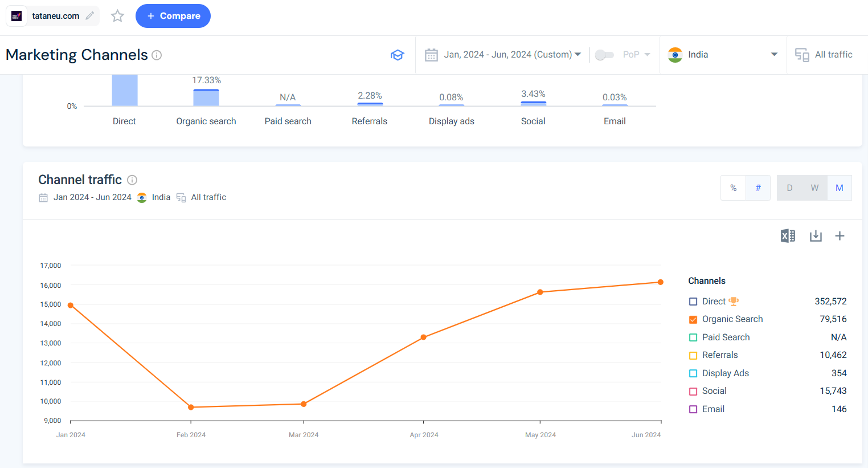Click the May 2024 data point
The height and width of the screenshot is (468, 868).
pyautogui.click(x=541, y=292)
